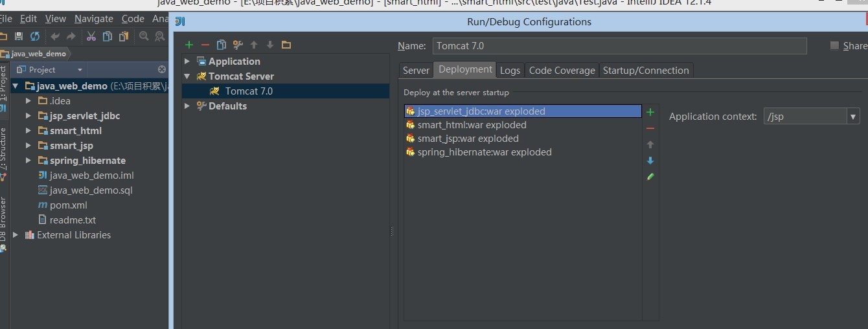Screen dimensions: 868x329
Task: Click the Name input field
Action: 619,46
